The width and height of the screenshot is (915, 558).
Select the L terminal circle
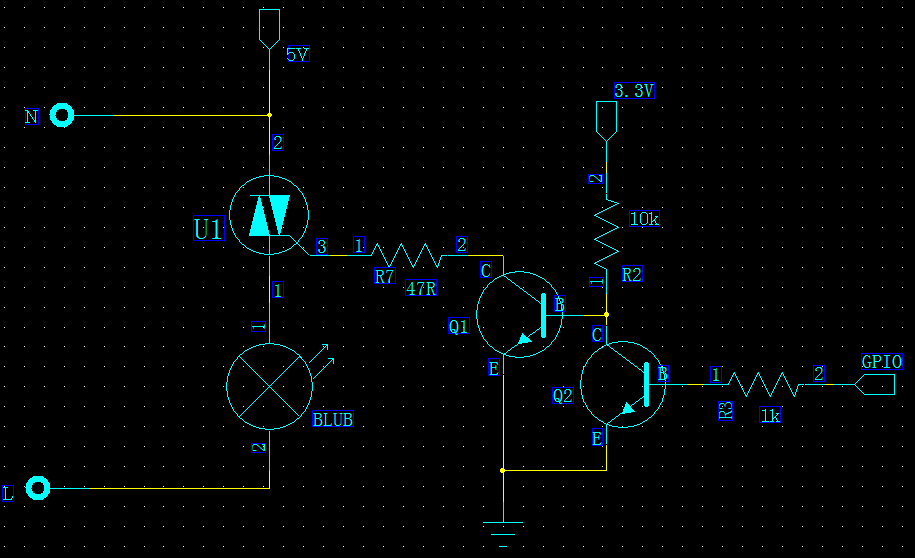(38, 488)
